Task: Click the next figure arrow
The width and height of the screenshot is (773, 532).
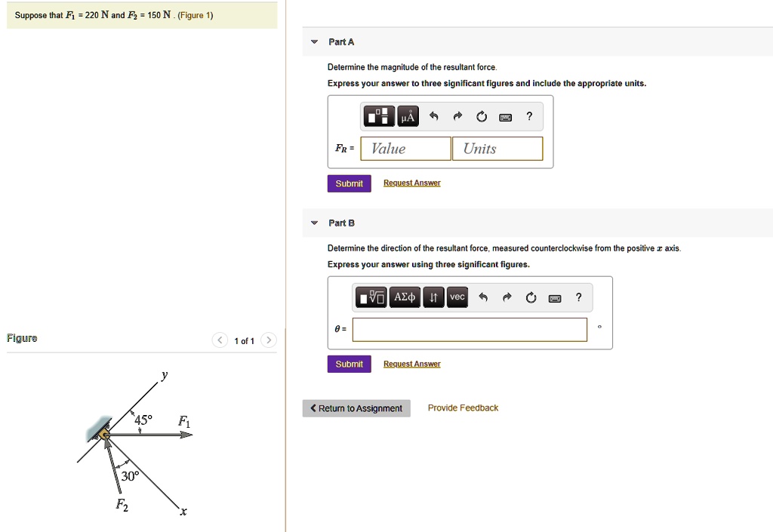Action: (269, 340)
